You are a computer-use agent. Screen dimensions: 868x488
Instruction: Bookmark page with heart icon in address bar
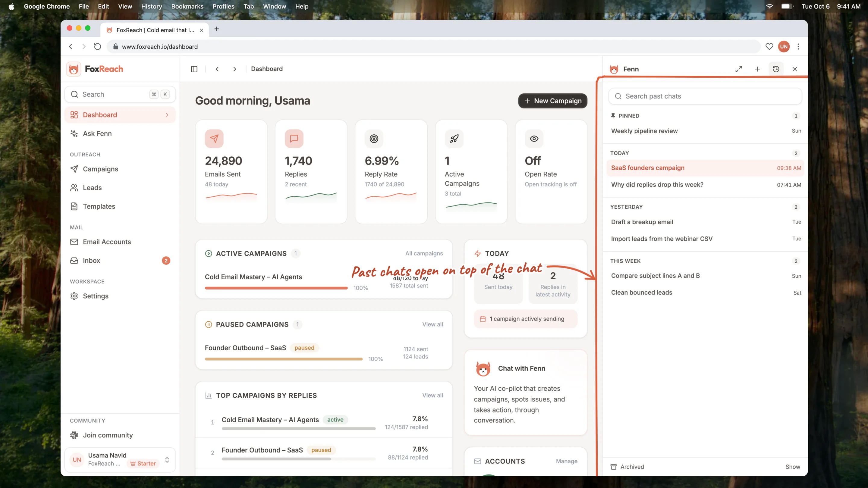(769, 46)
